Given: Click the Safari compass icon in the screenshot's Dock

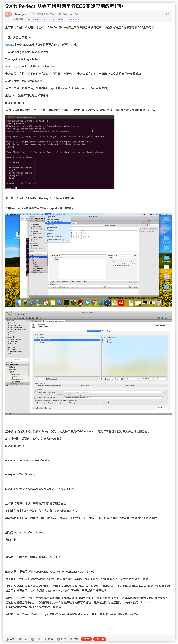Looking at the screenshot, I should [x=32, y=303].
